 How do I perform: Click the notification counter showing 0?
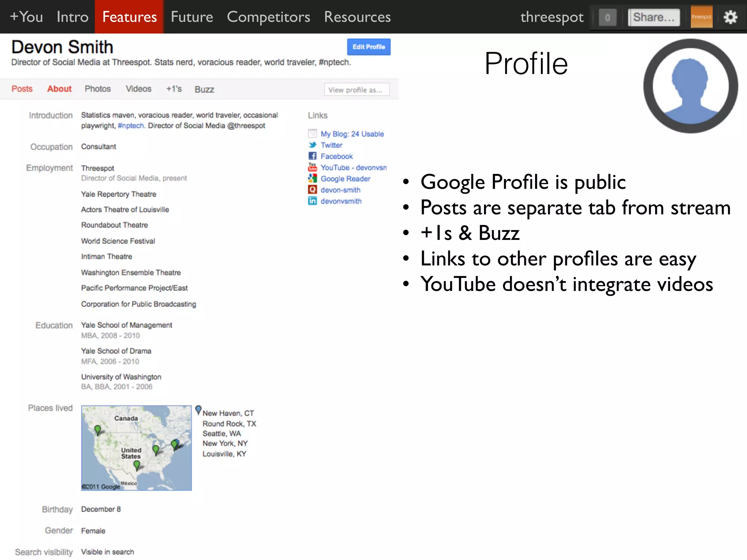(607, 17)
